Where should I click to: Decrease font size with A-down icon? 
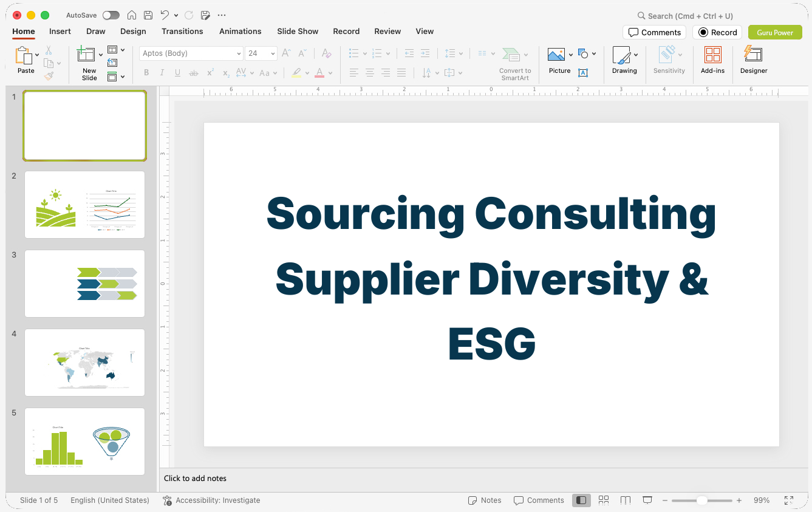click(x=302, y=53)
